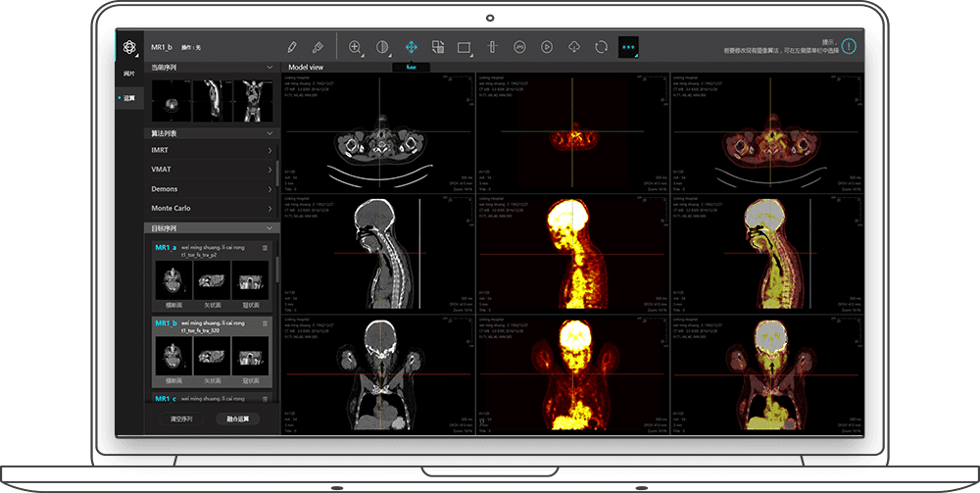Select the MR1_c series title
The width and height of the screenshot is (980, 493).
[166, 399]
